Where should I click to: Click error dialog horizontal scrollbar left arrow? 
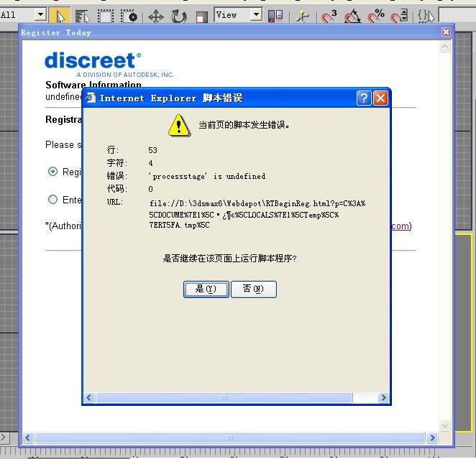88,397
